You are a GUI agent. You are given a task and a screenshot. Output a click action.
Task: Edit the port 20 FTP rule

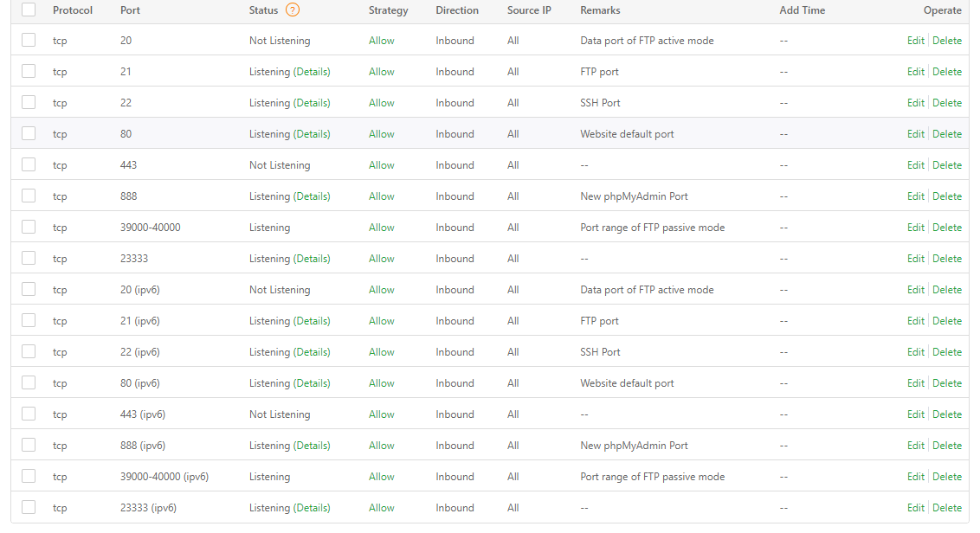point(915,41)
